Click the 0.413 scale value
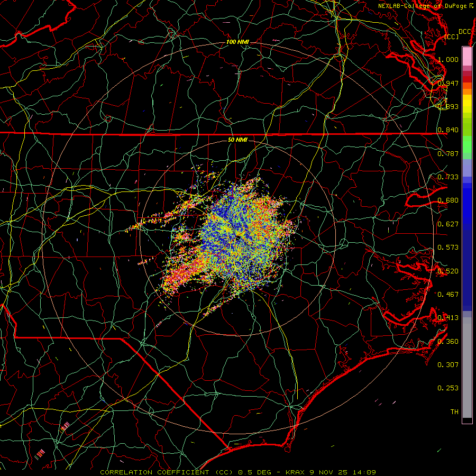The height and width of the screenshot is (476, 476). click(448, 318)
